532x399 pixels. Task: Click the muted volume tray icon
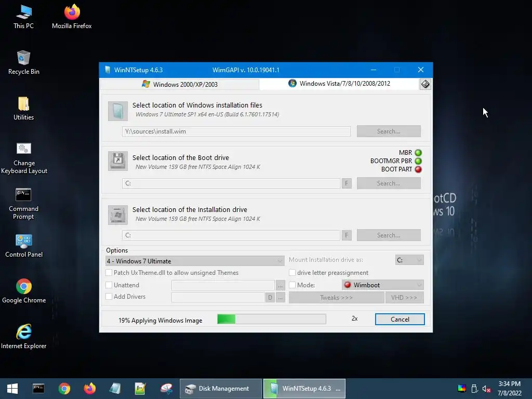click(x=486, y=389)
